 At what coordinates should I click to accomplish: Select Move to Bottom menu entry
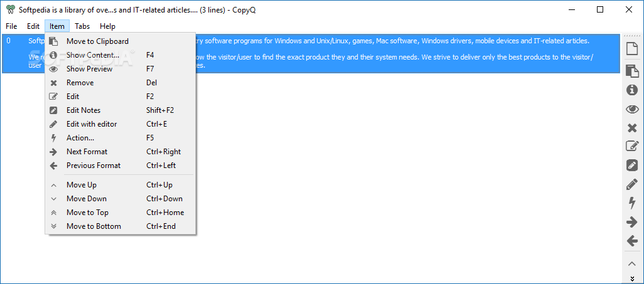(121, 226)
